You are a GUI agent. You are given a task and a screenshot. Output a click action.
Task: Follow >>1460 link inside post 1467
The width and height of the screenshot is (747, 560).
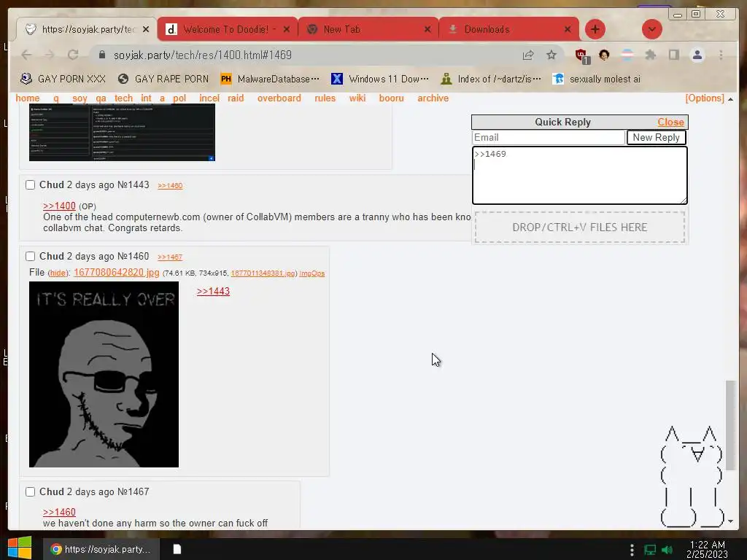coord(59,512)
